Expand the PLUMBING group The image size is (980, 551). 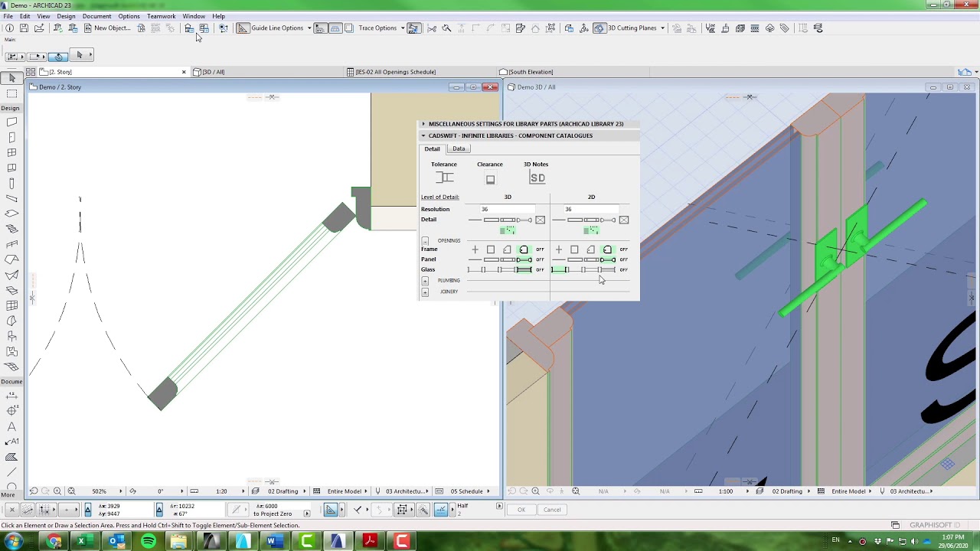(x=425, y=281)
